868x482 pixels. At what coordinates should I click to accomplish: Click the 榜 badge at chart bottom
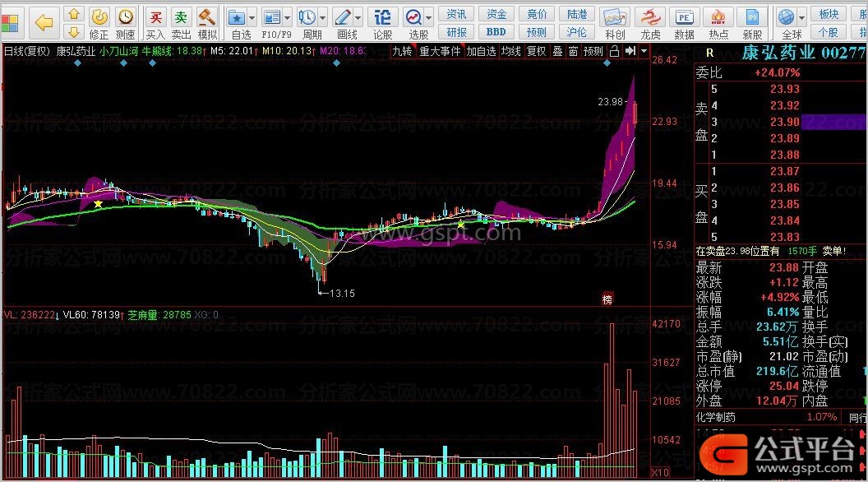(607, 299)
